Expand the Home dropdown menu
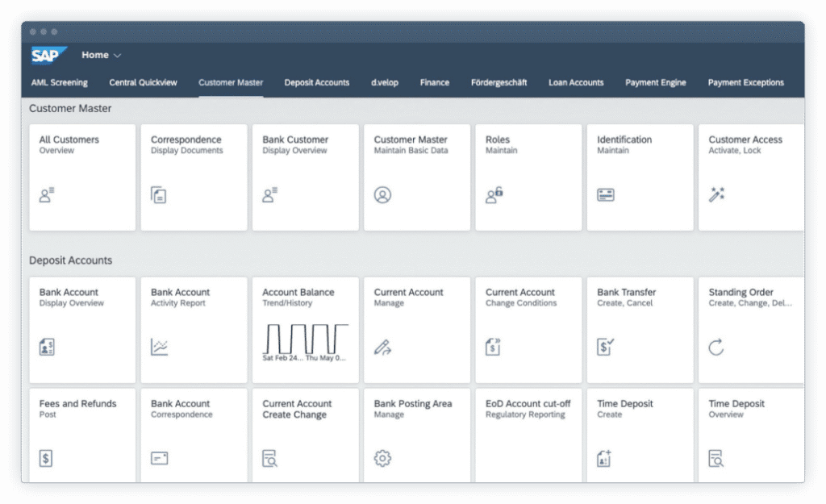The width and height of the screenshot is (826, 504). coord(102,56)
